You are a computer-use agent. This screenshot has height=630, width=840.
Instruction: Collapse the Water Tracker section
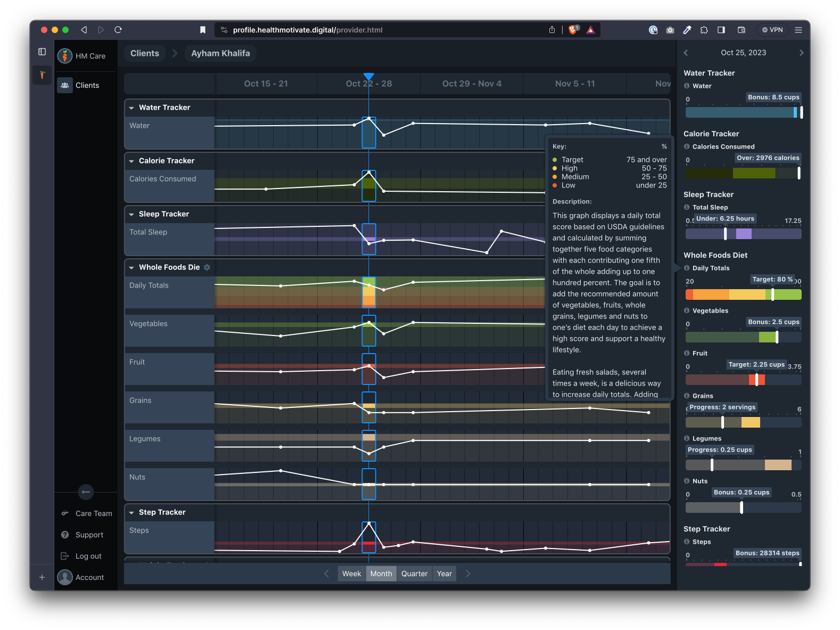[x=131, y=108]
